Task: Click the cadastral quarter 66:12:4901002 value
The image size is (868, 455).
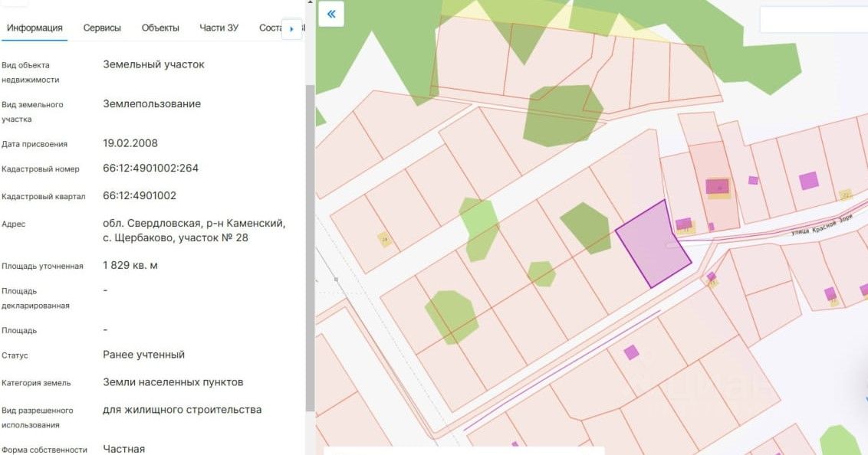Action: click(140, 195)
